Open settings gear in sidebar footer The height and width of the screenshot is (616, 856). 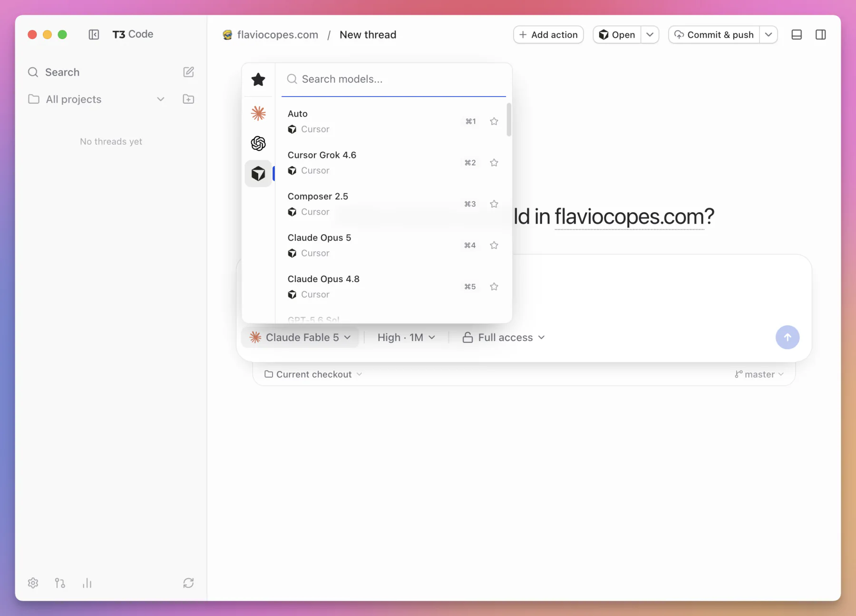(x=33, y=583)
